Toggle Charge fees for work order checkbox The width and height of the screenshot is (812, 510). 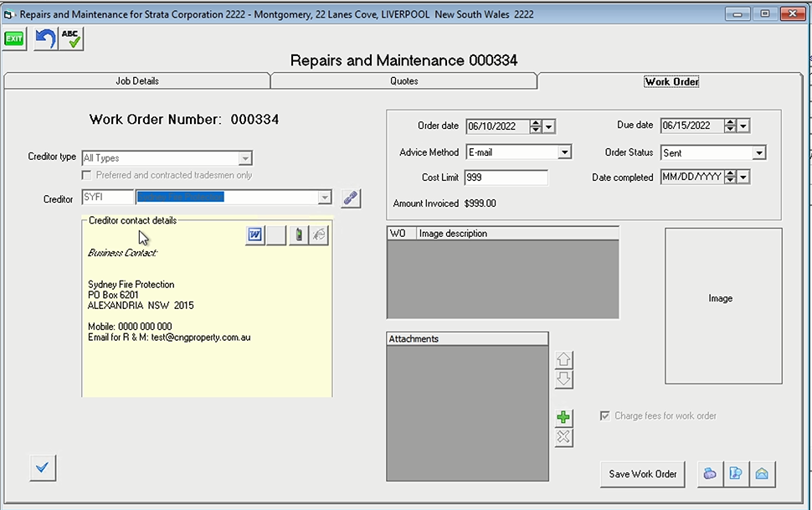pos(605,415)
